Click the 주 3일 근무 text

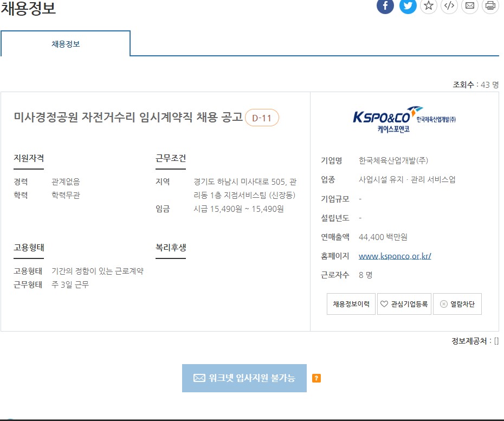point(70,285)
